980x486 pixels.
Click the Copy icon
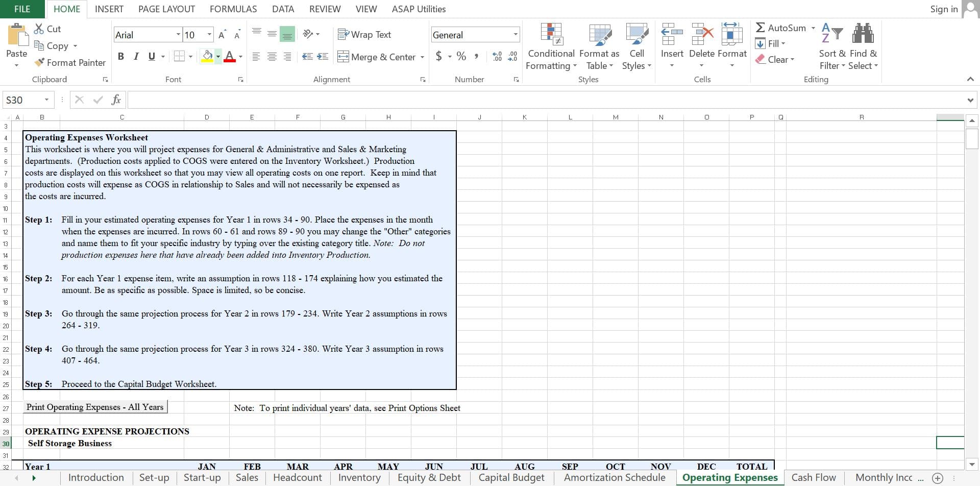tap(39, 45)
